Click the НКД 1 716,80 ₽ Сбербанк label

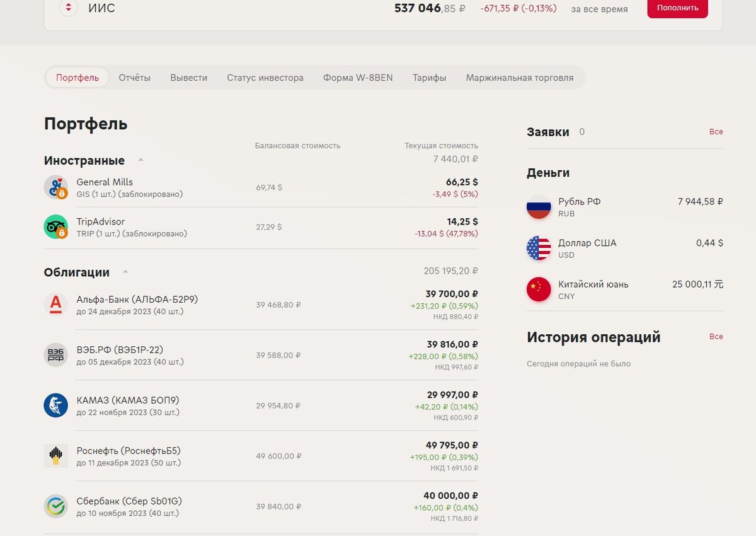[454, 519]
